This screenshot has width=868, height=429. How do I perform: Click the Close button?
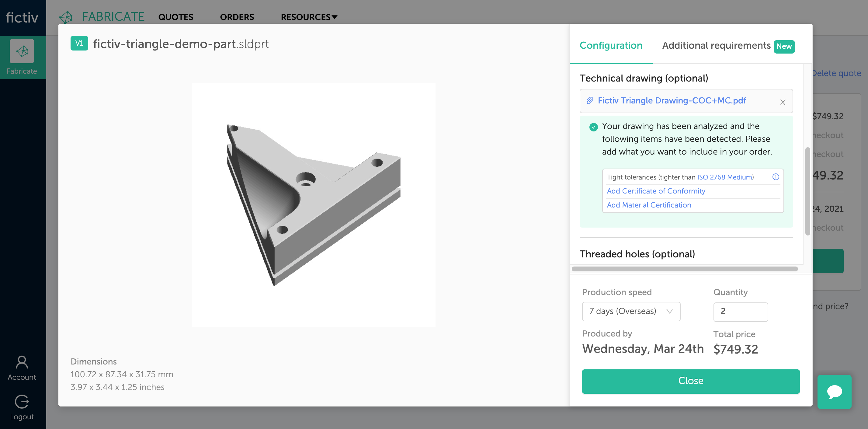(x=690, y=381)
